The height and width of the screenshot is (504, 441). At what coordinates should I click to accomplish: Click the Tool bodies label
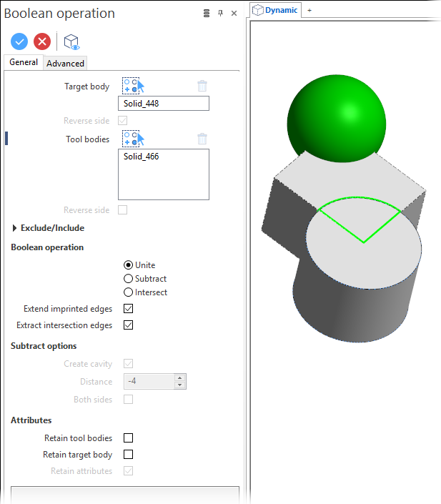tap(87, 139)
